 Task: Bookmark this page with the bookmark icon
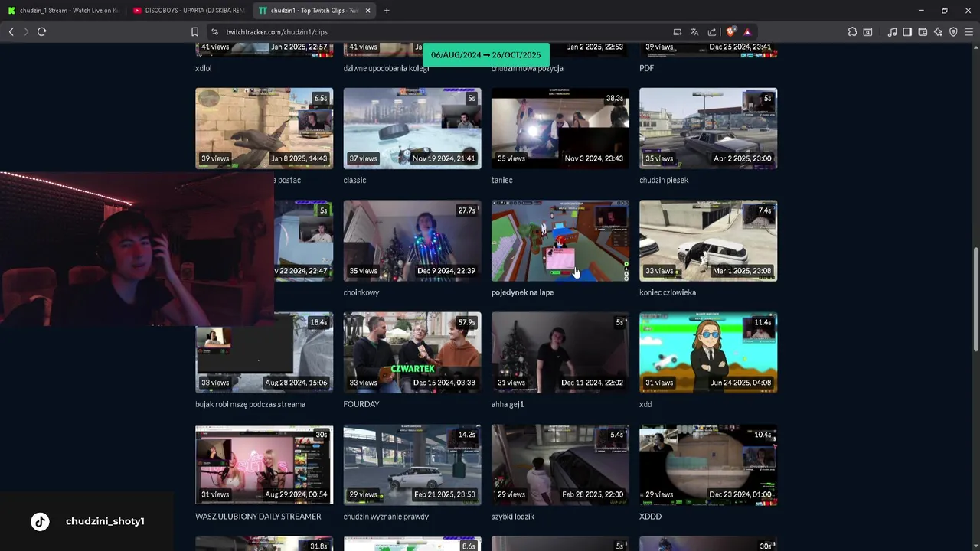pyautogui.click(x=194, y=31)
